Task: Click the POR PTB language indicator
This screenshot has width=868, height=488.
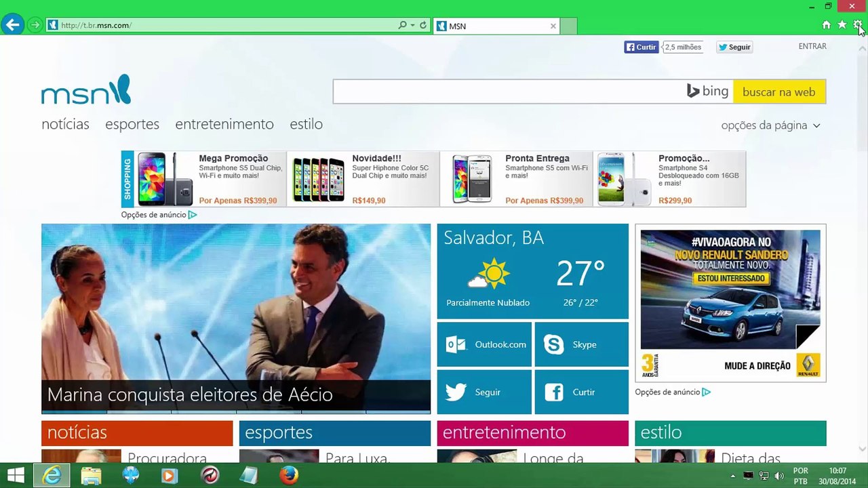Action: click(x=801, y=476)
